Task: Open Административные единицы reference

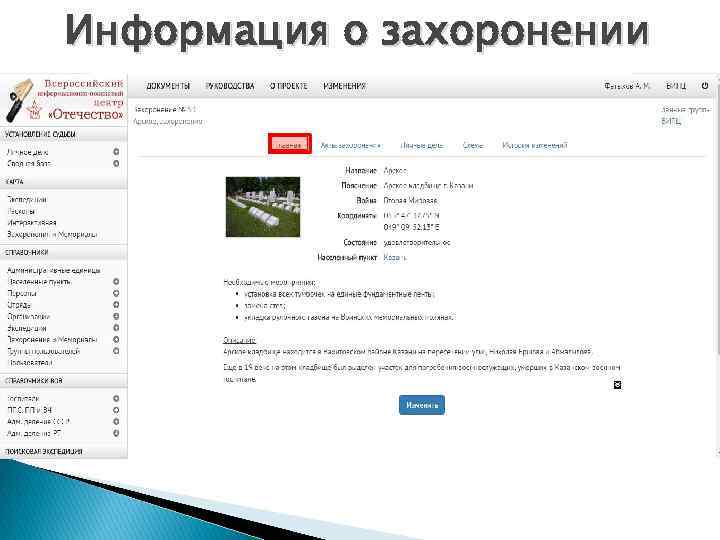Action: click(54, 270)
